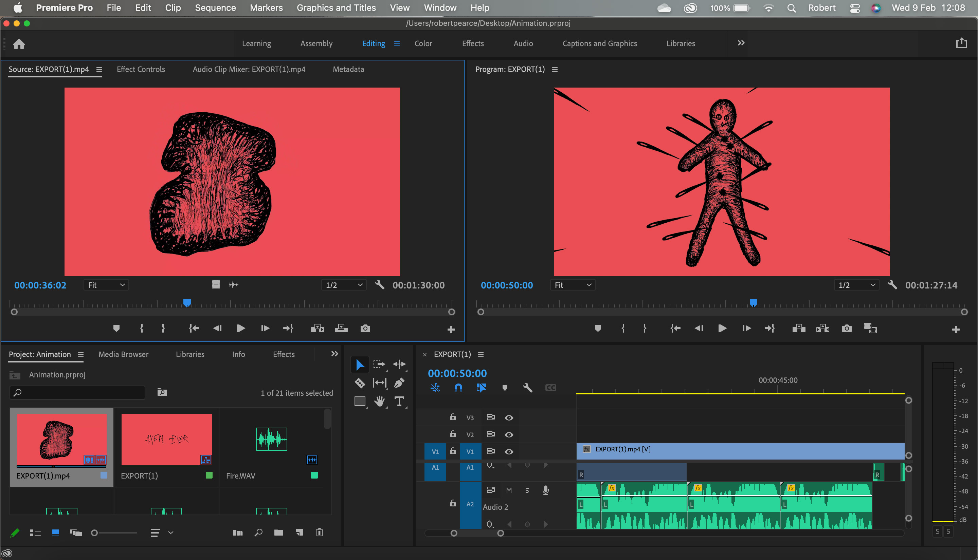978x560 pixels.
Task: Toggle V3 track output eye
Action: click(x=509, y=417)
